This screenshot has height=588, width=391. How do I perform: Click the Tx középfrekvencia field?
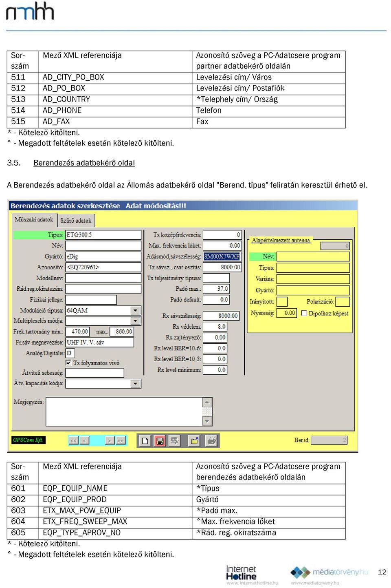[222, 235]
